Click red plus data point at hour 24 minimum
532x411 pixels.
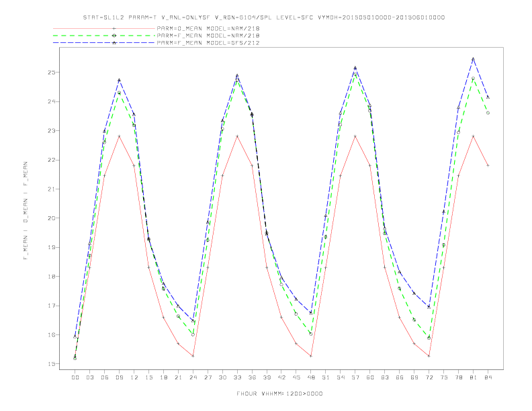tap(193, 356)
